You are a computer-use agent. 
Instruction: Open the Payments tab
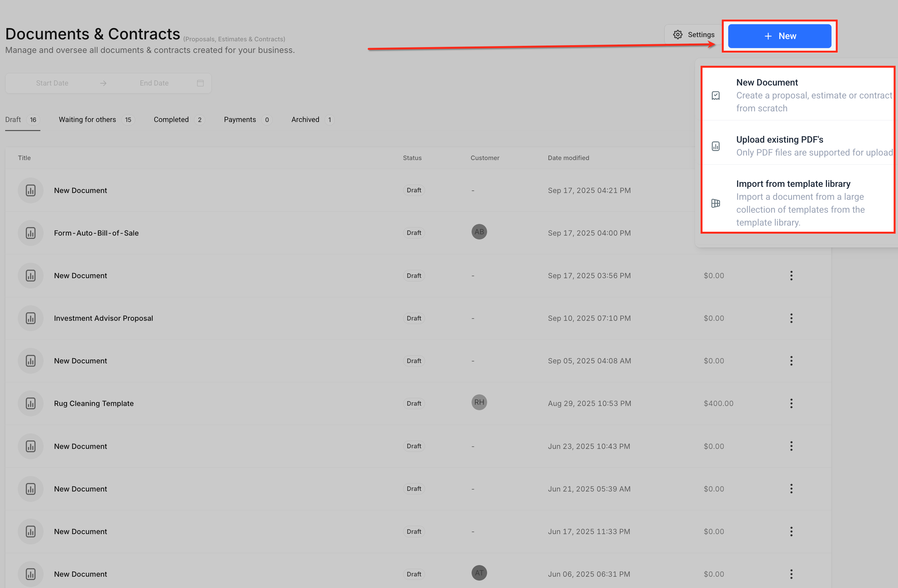pos(240,119)
